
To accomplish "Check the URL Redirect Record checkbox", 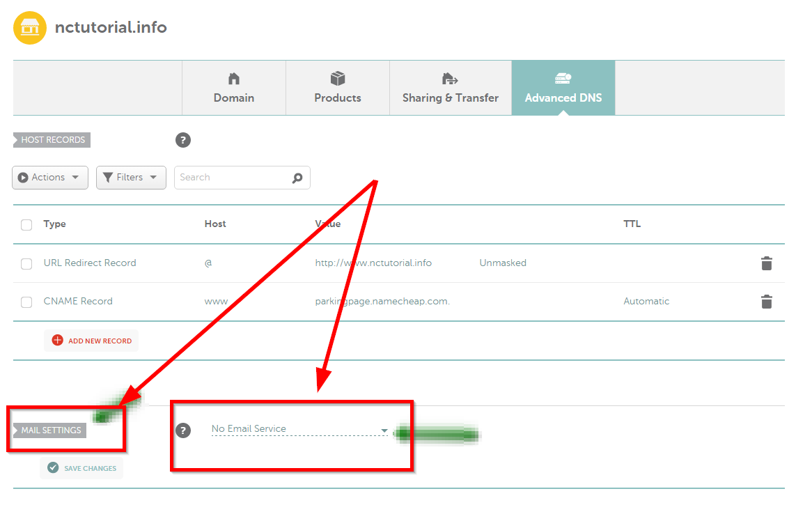I will pyautogui.click(x=26, y=264).
